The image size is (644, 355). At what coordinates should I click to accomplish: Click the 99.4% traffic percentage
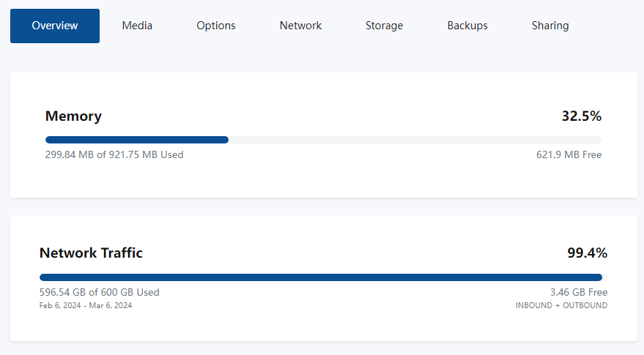tap(587, 253)
